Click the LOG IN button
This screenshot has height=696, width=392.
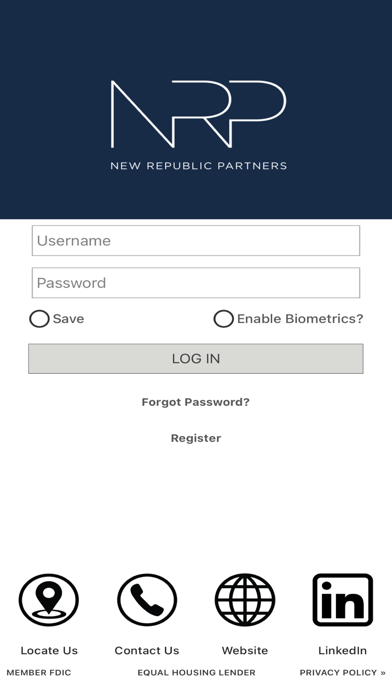point(196,359)
